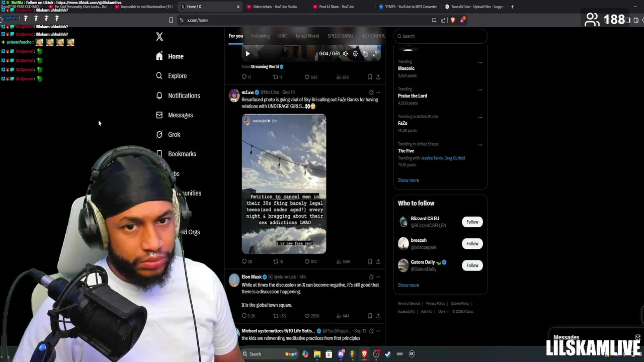The image size is (644, 362).
Task: Open more options for Praise the Lord trend
Action: pyautogui.click(x=480, y=90)
